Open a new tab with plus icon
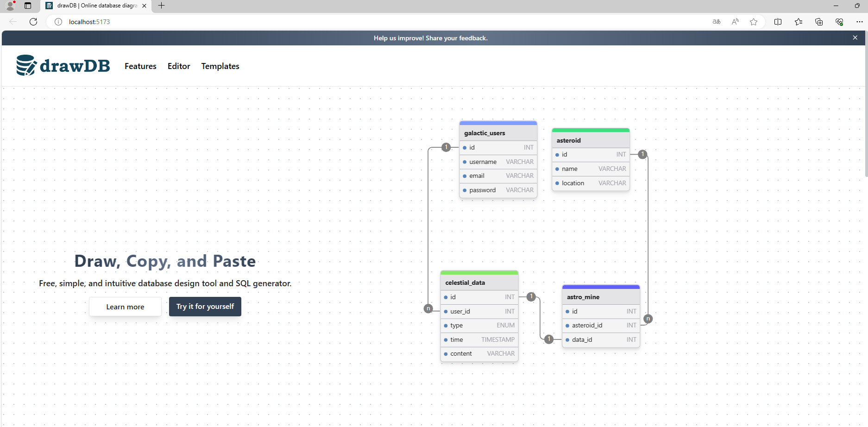This screenshot has width=868, height=427. click(161, 6)
